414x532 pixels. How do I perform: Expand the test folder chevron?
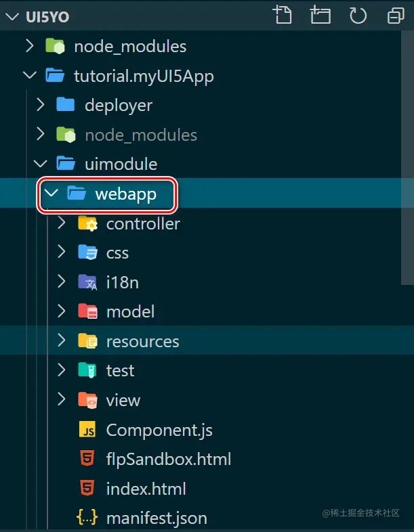(x=62, y=370)
